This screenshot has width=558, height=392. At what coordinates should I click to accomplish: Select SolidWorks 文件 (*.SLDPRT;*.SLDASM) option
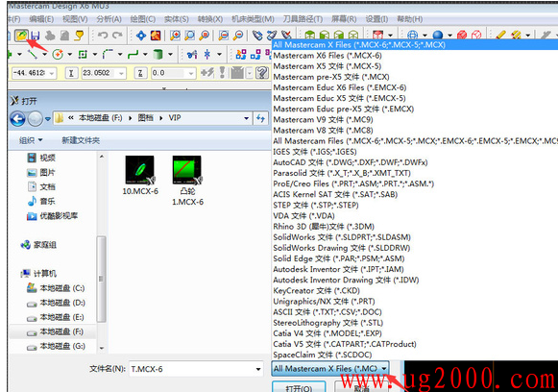click(415, 237)
